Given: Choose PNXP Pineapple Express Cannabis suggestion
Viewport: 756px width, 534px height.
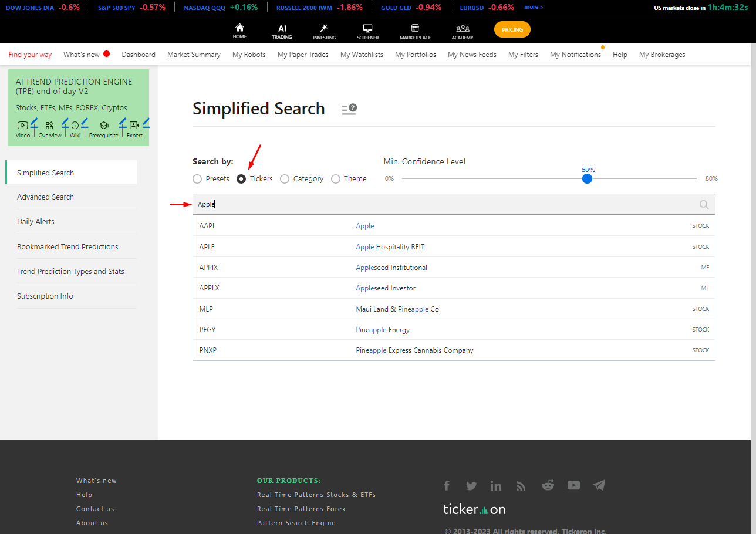Looking at the screenshot, I should (454, 350).
